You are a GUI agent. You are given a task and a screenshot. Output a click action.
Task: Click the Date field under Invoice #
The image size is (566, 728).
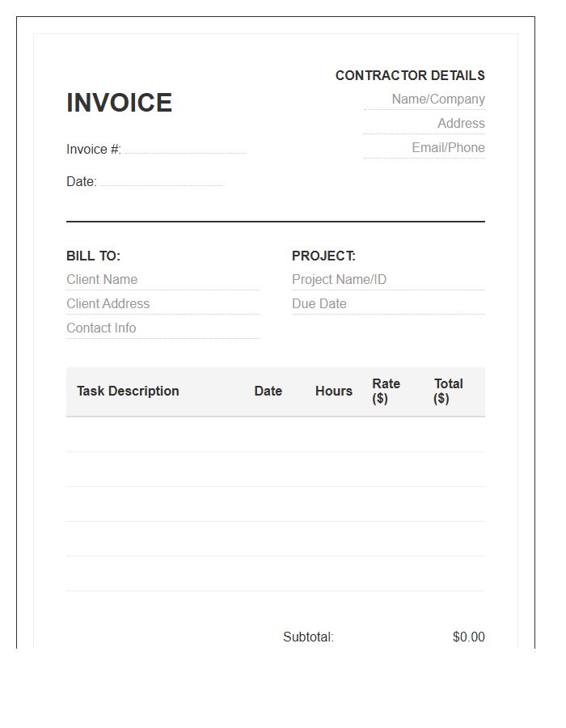[x=162, y=181]
